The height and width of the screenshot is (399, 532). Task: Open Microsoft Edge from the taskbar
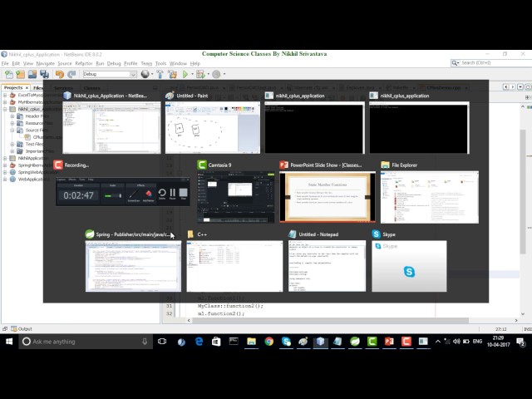point(199,342)
